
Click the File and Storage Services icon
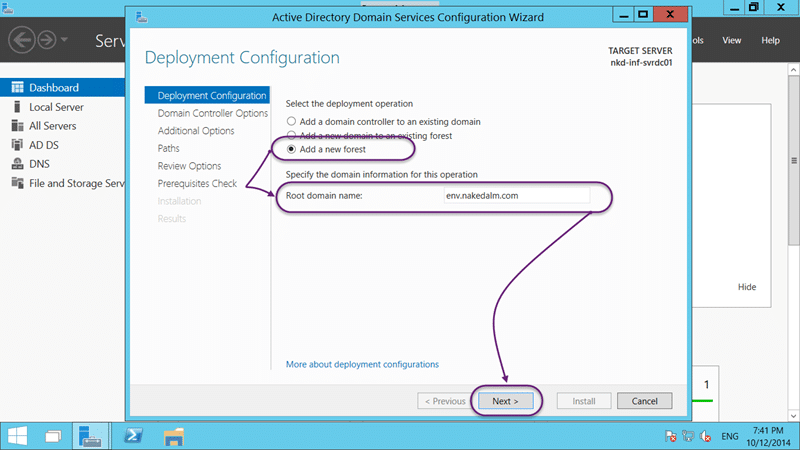(x=17, y=183)
